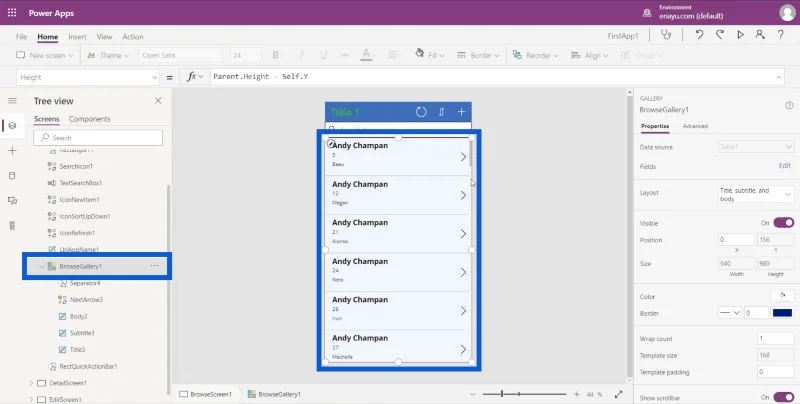Open the Tree view layers icon
This screenshot has height=404, width=800.
pos(12,125)
